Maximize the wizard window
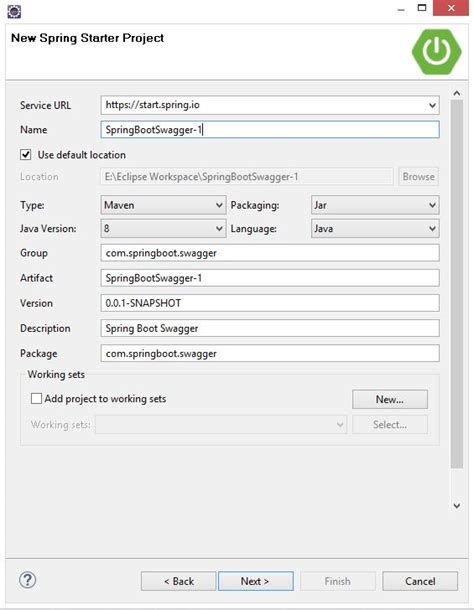The height and width of the screenshot is (610, 474). (x=422, y=8)
